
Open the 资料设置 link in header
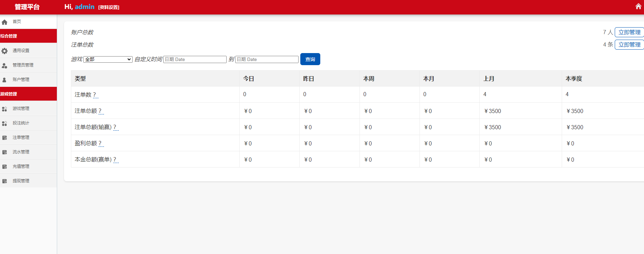tap(109, 7)
